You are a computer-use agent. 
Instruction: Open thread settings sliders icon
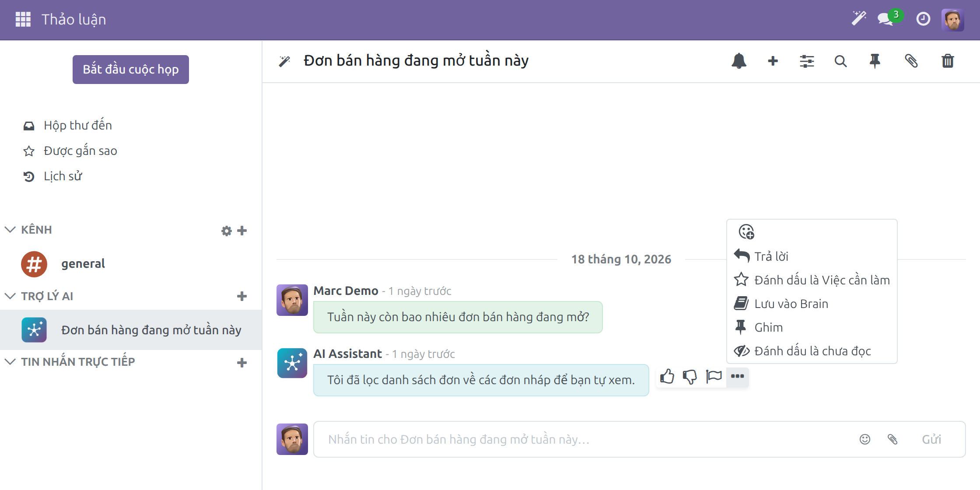point(807,61)
